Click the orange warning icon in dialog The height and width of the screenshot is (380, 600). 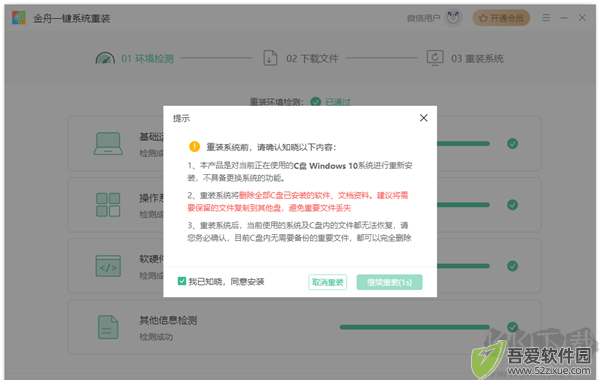(x=194, y=147)
